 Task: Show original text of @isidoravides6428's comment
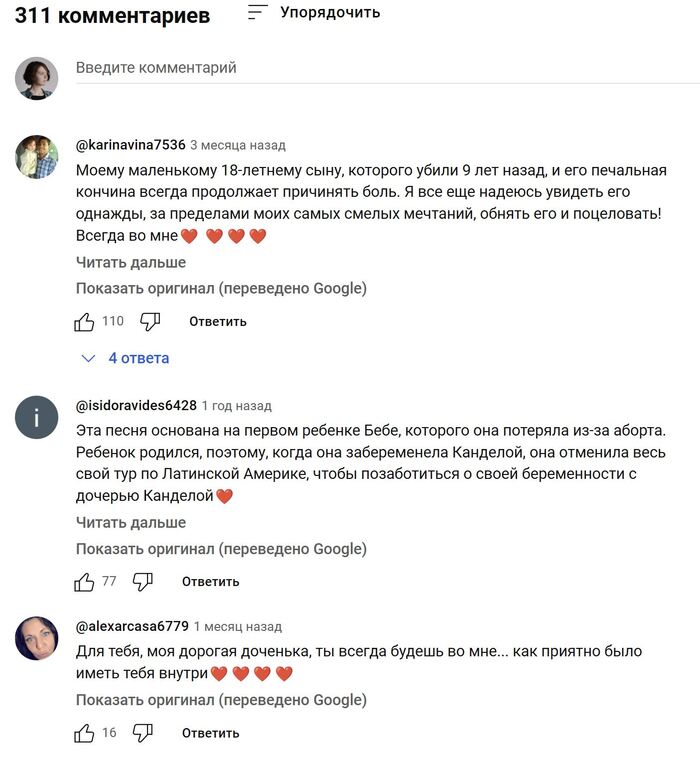click(221, 548)
